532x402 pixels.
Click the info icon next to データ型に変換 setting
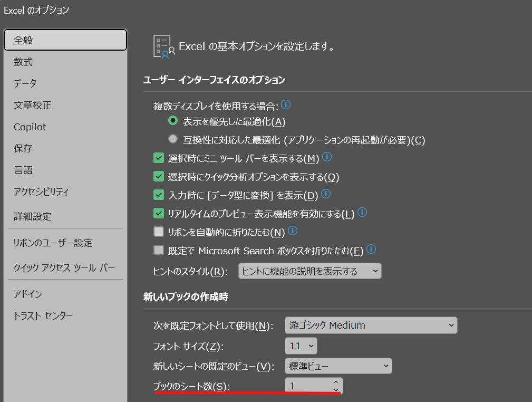(x=325, y=194)
